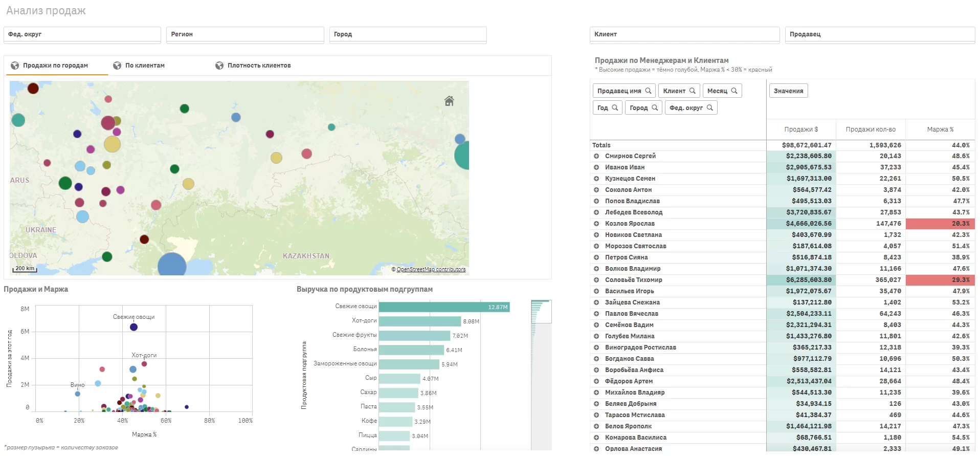This screenshot has height=456, width=980.
Task: Click globe icon of Продажи по городам tab
Action: pyautogui.click(x=15, y=66)
